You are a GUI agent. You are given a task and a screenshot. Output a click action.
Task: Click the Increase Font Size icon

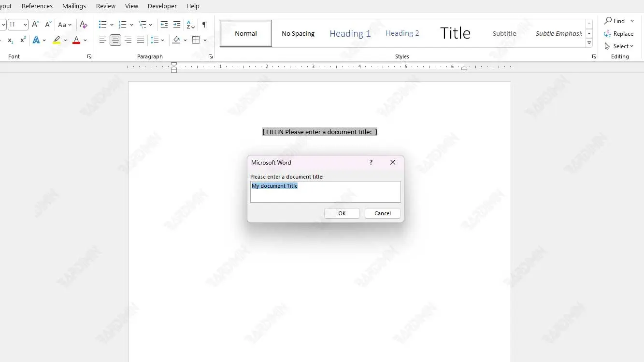pyautogui.click(x=35, y=25)
